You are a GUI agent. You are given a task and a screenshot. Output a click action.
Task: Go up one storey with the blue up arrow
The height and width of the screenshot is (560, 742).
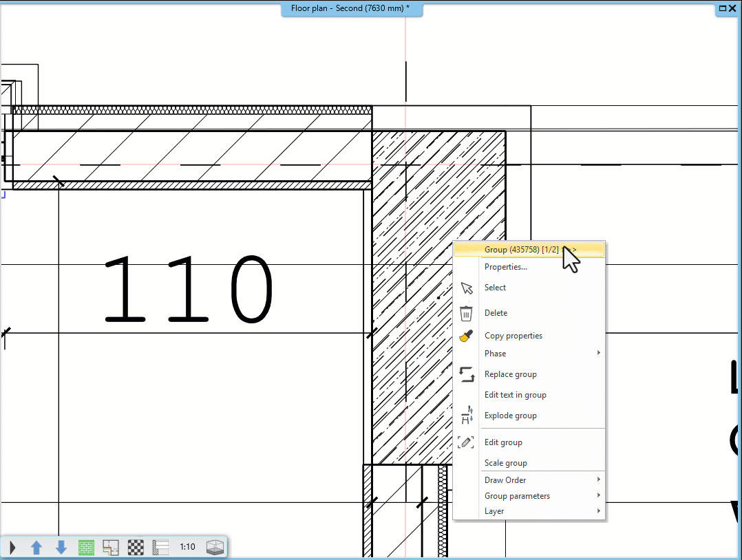point(36,547)
